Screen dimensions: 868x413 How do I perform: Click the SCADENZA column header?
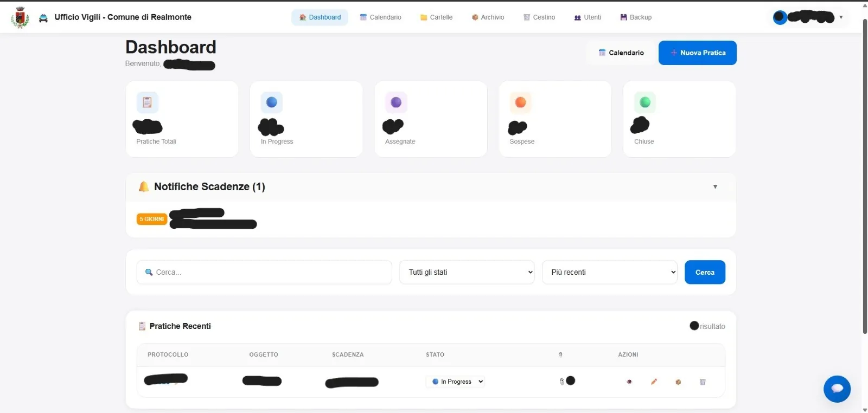[x=348, y=354]
